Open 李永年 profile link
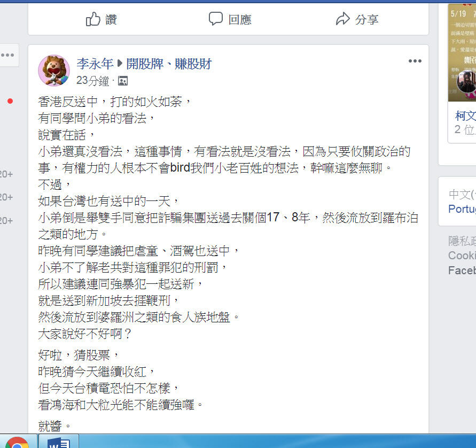This screenshot has height=448, width=476. point(95,64)
